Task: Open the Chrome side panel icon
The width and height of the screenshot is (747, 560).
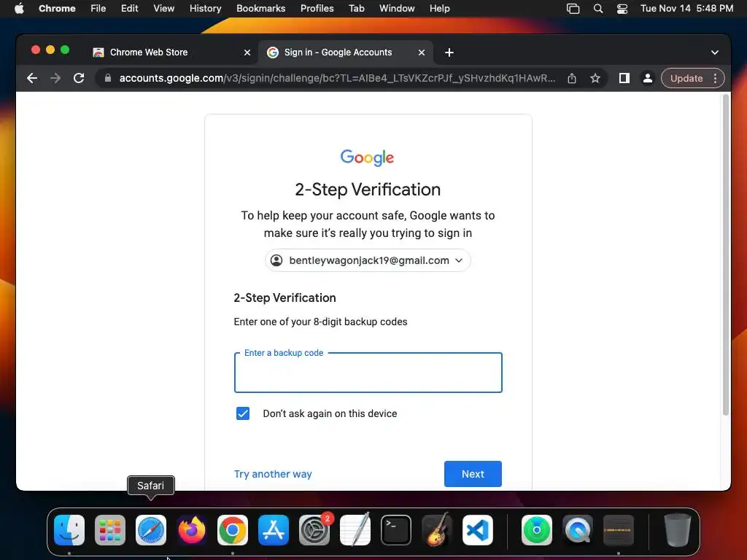Action: coord(624,78)
